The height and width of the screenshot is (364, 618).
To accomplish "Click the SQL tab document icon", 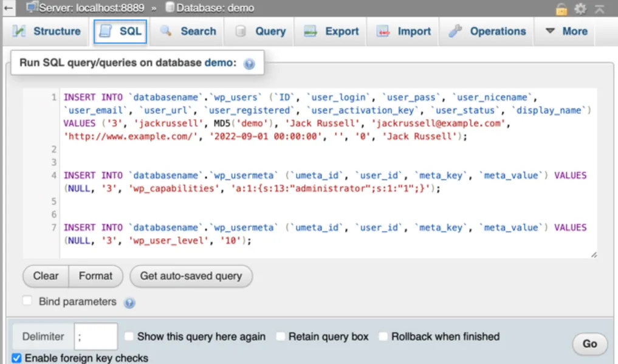I will click(x=105, y=31).
